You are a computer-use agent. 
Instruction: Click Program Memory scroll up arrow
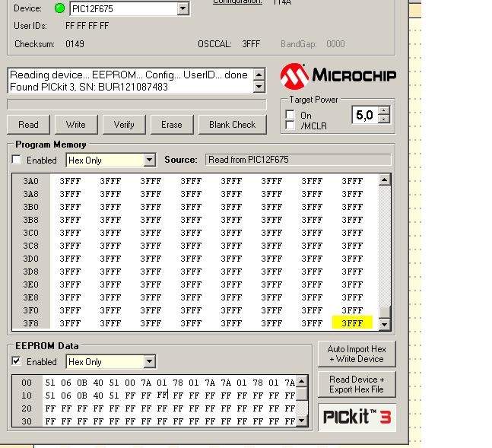click(x=384, y=180)
